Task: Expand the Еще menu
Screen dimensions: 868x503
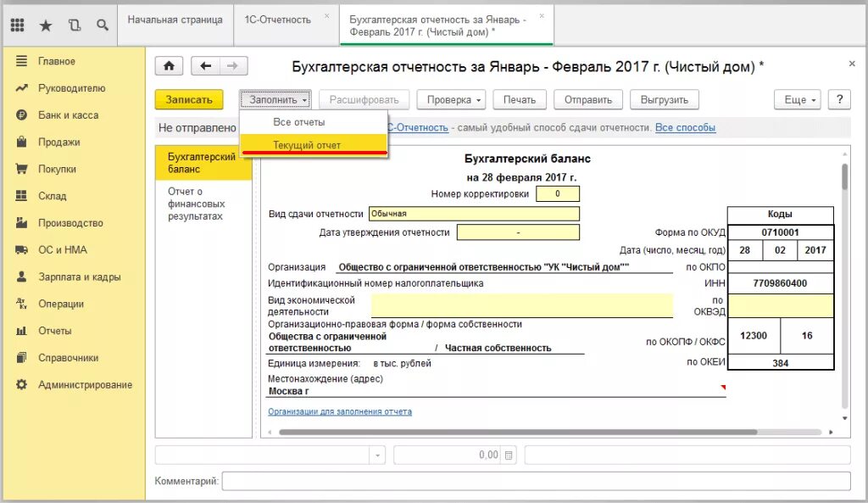Action: 797,100
